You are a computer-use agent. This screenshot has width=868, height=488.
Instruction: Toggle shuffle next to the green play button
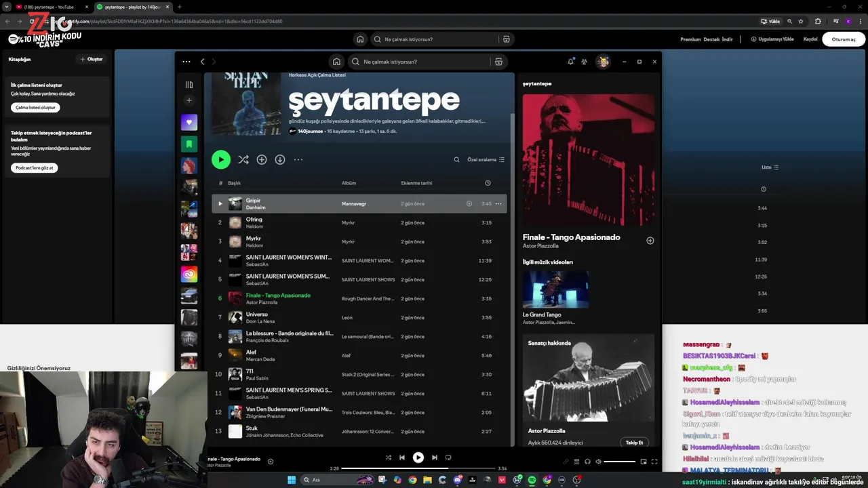[x=243, y=159]
